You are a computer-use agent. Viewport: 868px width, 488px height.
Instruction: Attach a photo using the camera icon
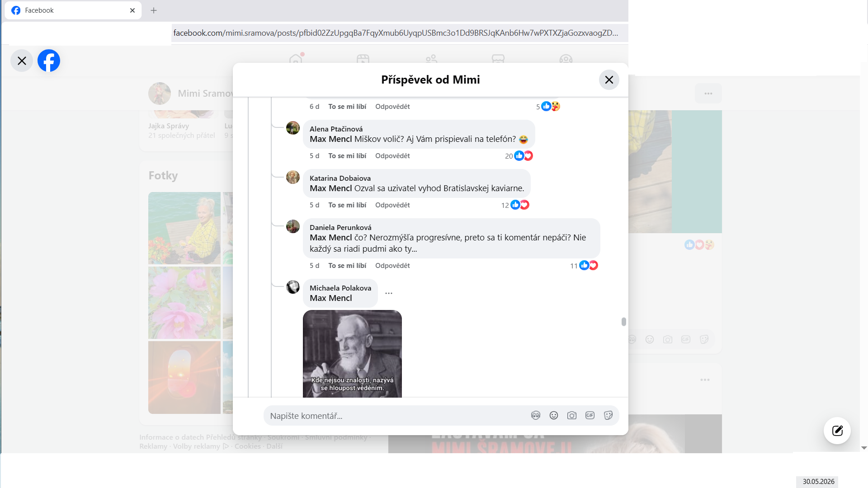coord(572,416)
